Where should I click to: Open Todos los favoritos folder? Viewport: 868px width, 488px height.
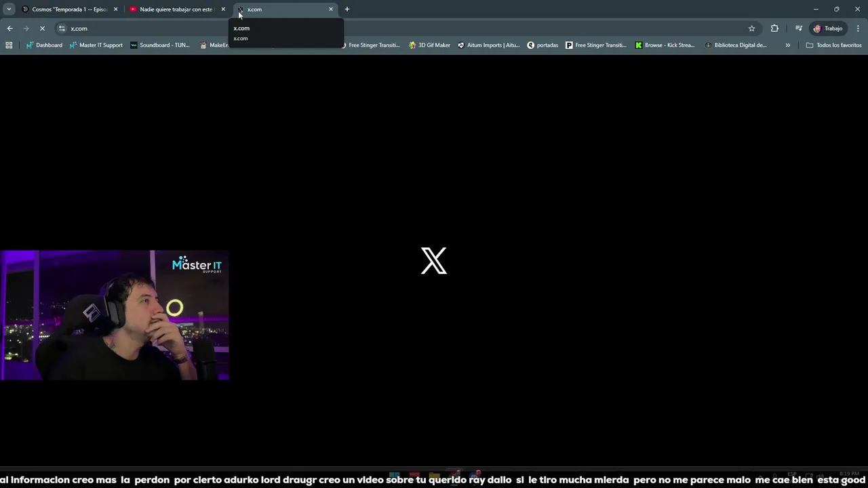pyautogui.click(x=833, y=45)
